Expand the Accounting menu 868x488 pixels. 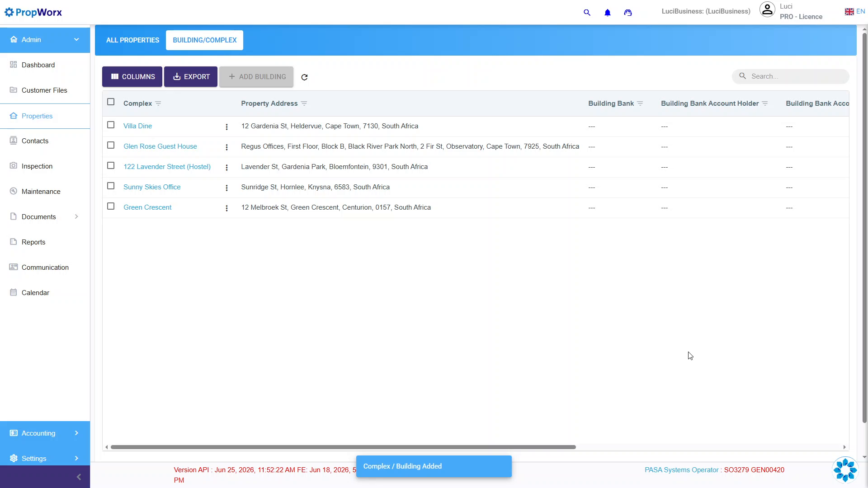click(45, 433)
